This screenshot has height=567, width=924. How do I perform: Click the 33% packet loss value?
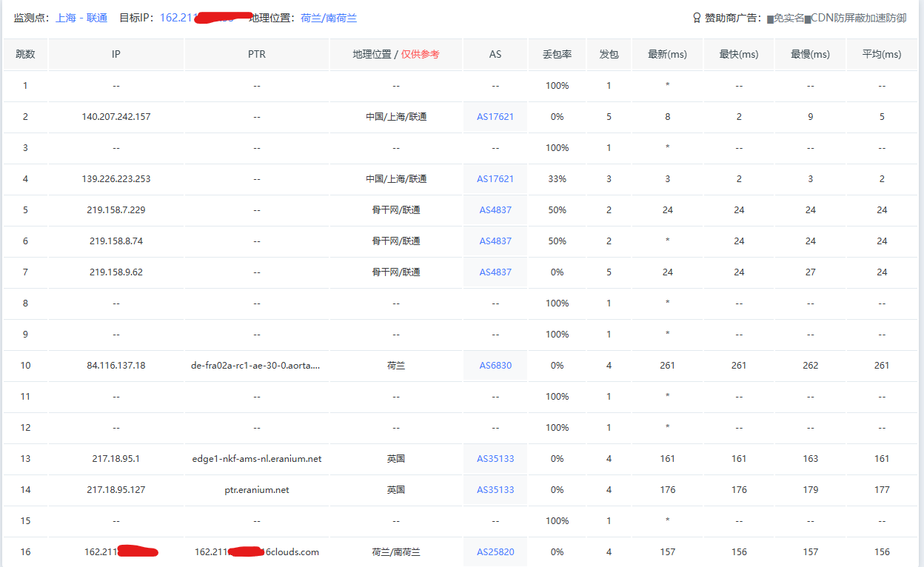[558, 179]
